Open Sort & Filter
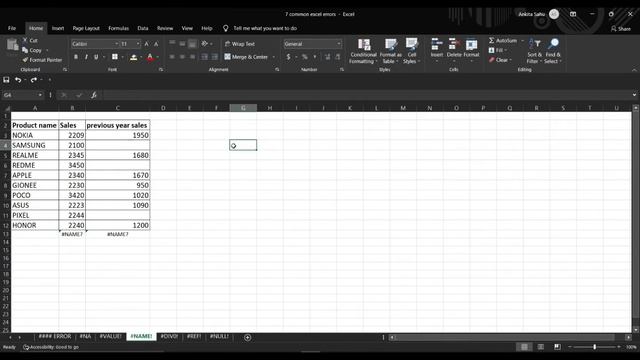 point(534,51)
